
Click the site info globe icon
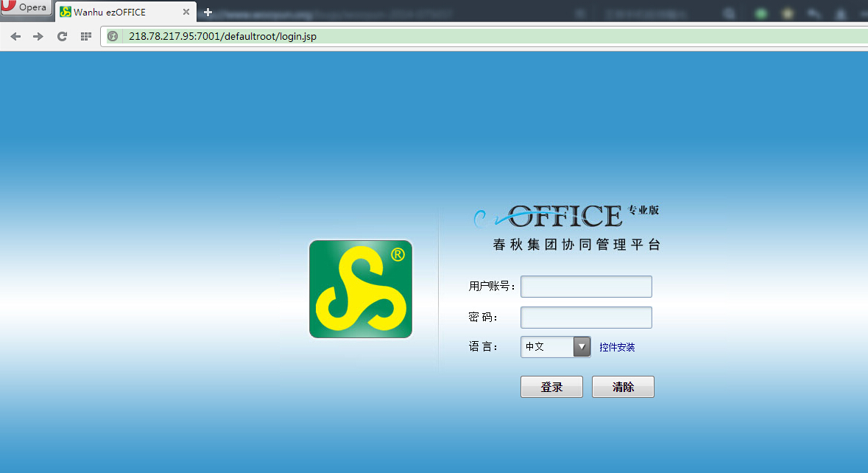coord(113,37)
